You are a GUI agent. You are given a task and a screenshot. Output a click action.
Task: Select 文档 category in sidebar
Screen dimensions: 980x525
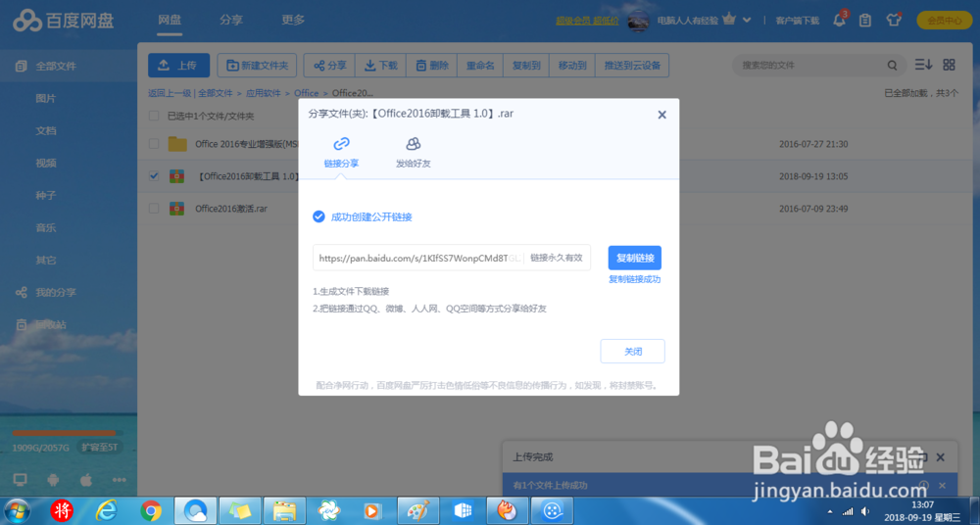coord(46,130)
